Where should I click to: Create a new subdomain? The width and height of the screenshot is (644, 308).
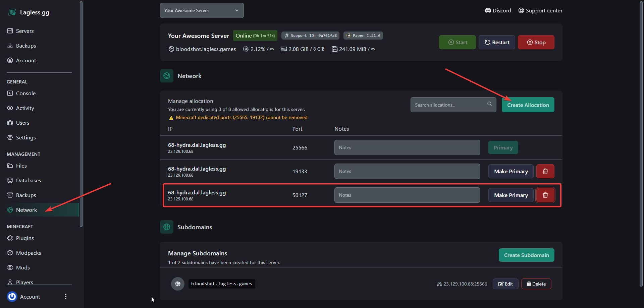coord(526,255)
